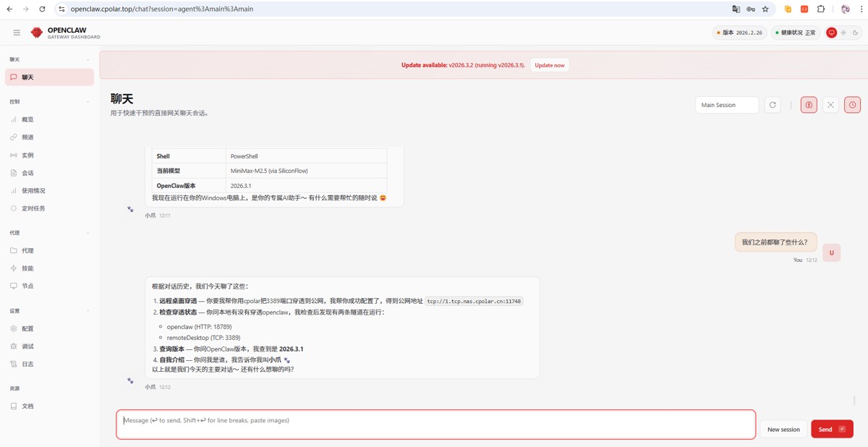Image resolution: width=868 pixels, height=447 pixels.
Task: Open site info icon in address bar
Action: 61,9
